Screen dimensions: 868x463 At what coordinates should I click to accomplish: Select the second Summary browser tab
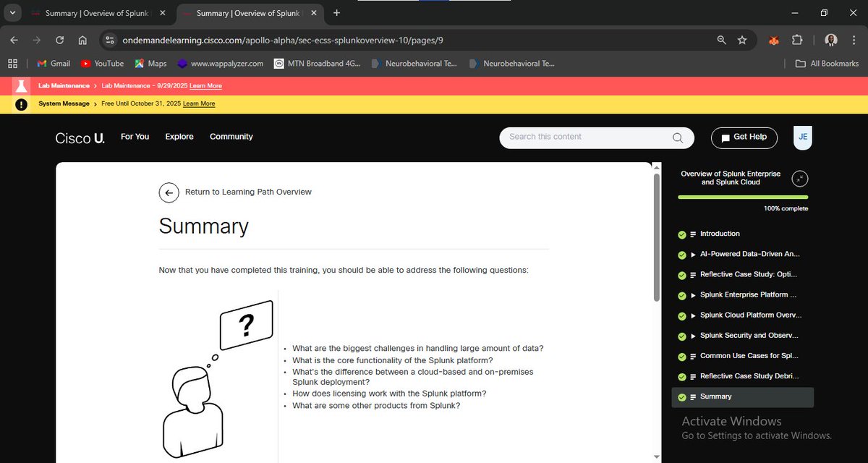248,13
